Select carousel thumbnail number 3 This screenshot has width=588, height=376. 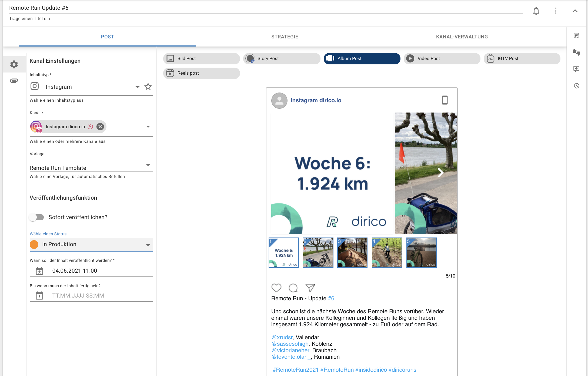(x=352, y=252)
